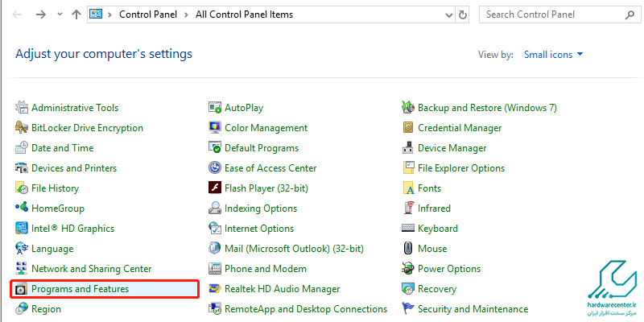The width and height of the screenshot is (644, 322).
Task: Click the Fonts letter A icon
Action: coord(408,188)
